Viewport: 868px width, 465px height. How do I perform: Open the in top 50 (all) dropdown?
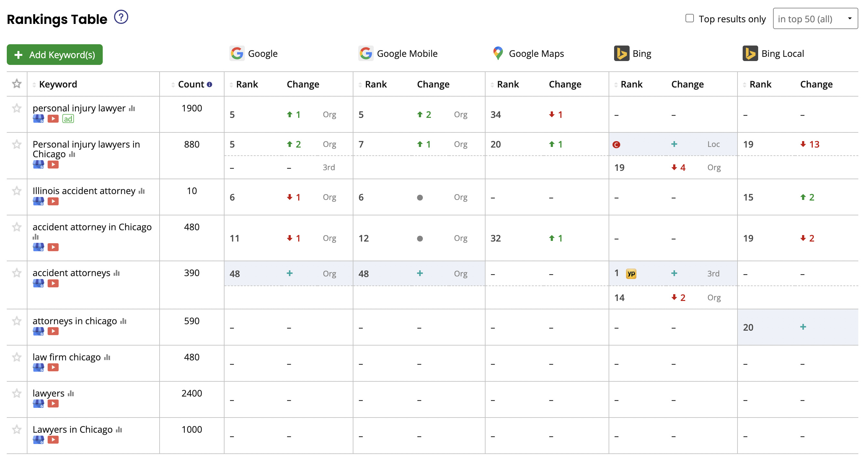(815, 19)
